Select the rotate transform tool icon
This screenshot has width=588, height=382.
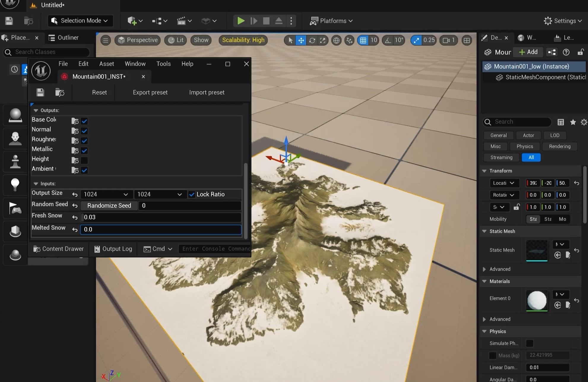pyautogui.click(x=312, y=40)
